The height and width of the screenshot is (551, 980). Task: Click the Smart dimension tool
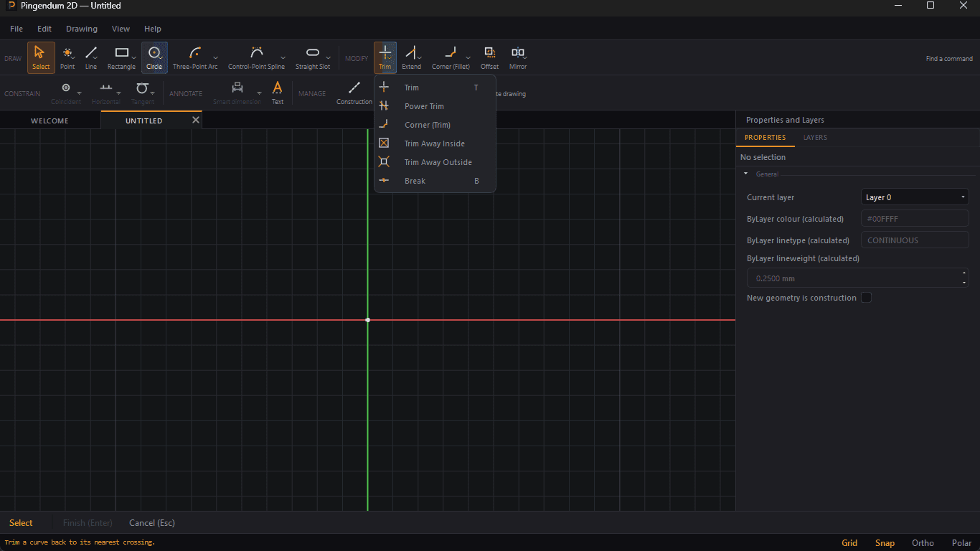237,93
